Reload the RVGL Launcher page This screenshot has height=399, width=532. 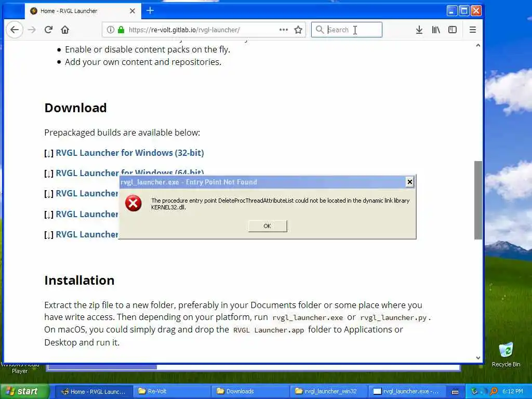[48, 30]
